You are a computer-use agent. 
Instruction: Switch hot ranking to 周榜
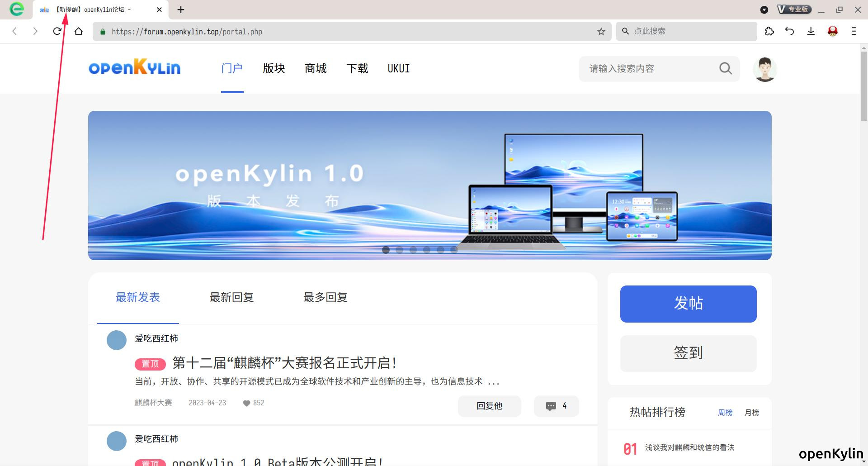725,413
